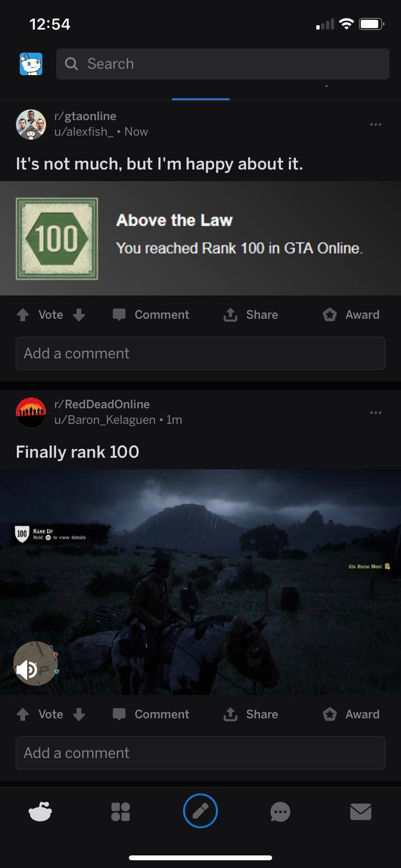The width and height of the screenshot is (401, 868).
Task: Expand options menu for Baron_Kelaguen post
Action: (x=375, y=413)
